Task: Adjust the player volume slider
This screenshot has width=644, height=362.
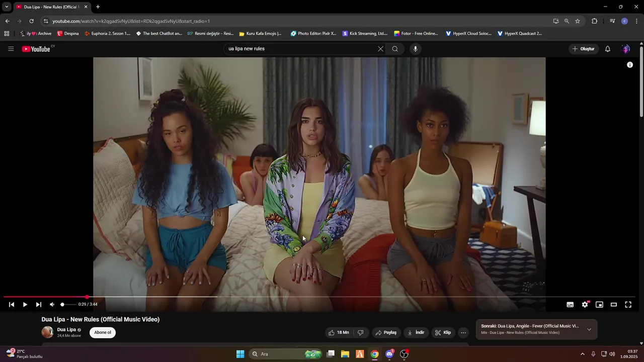Action: pos(68,304)
